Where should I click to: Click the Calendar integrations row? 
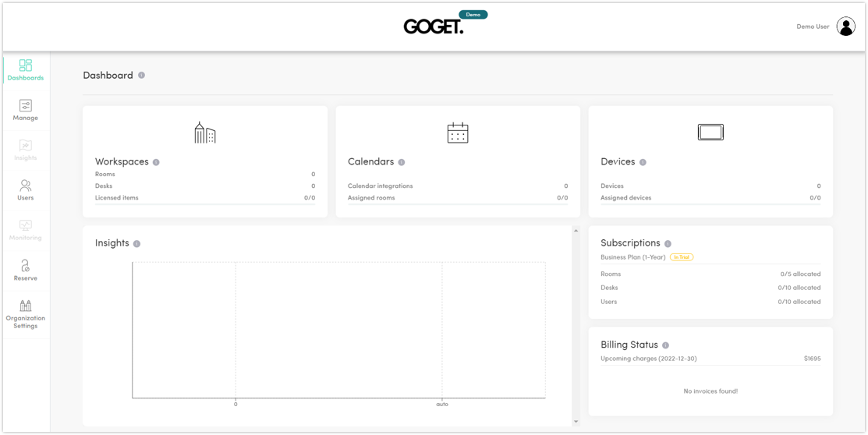point(458,186)
